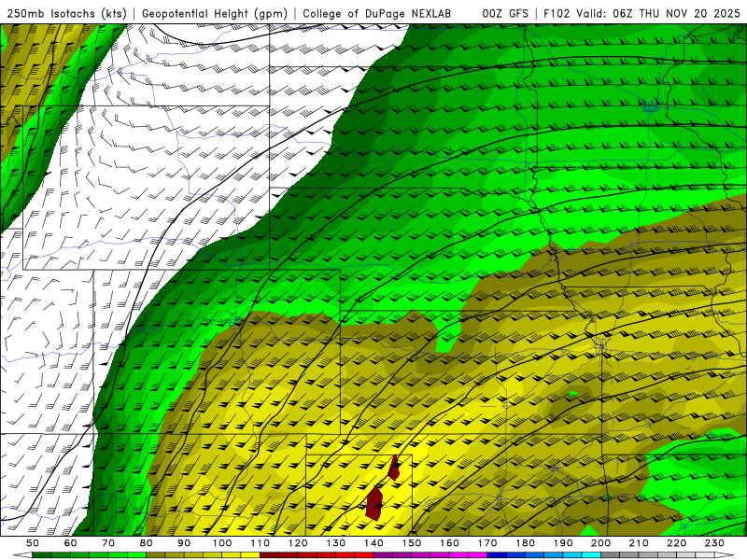Click the legend label '120'
This screenshot has height=560, width=747.
(x=298, y=543)
